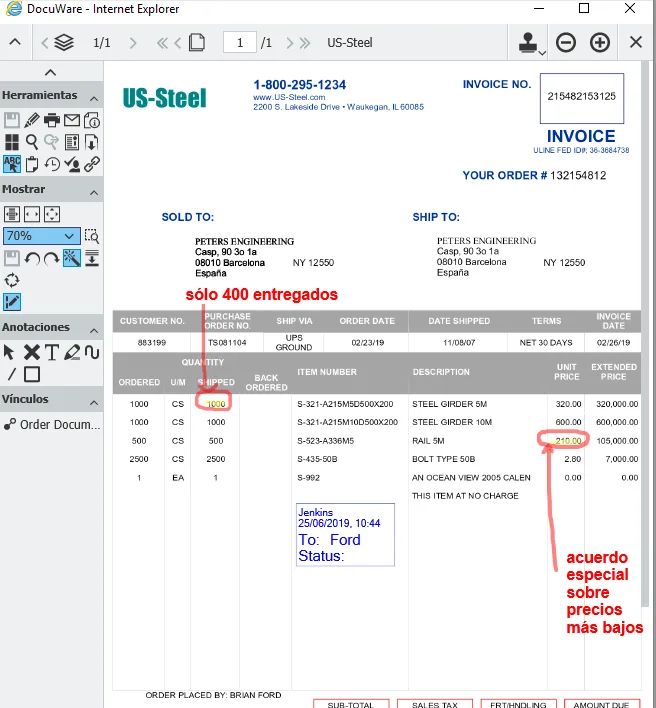Go to the next document arrow after 1/1
The image size is (656, 708).
point(132,43)
